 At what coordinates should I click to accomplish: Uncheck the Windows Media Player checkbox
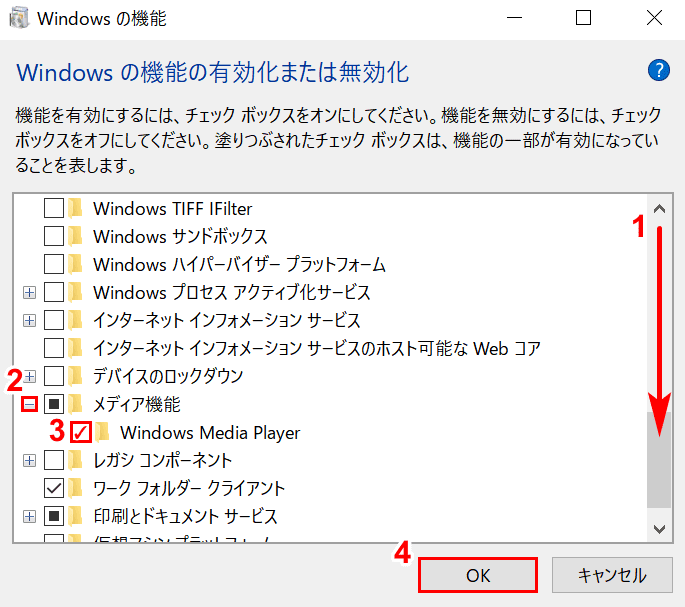click(x=81, y=432)
